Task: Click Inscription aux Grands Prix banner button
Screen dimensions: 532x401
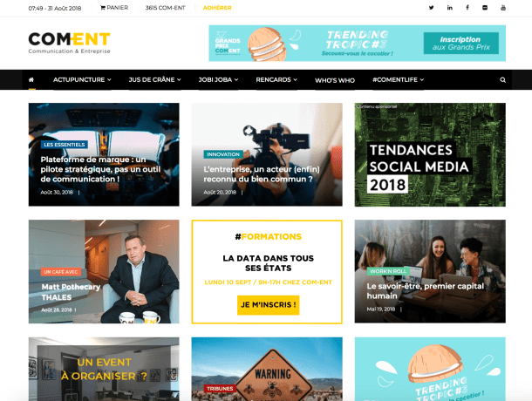Action: [461, 43]
